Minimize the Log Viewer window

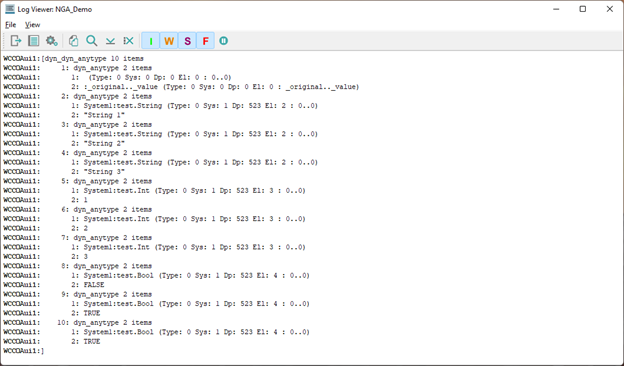pyautogui.click(x=556, y=9)
